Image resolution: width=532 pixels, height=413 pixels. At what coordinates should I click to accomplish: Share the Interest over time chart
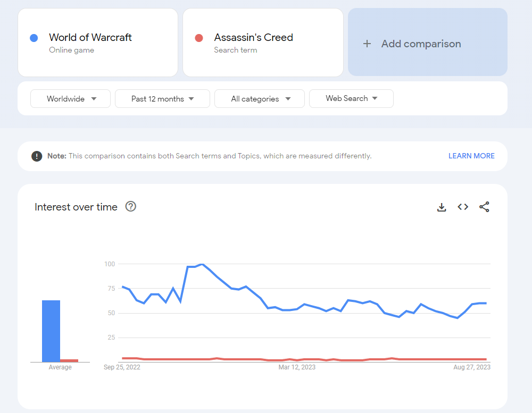pyautogui.click(x=484, y=207)
